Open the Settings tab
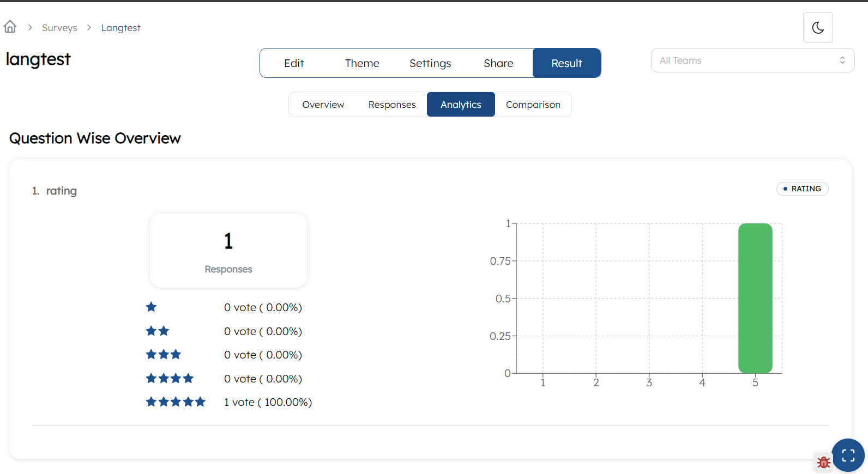868x474 pixels. pos(430,63)
